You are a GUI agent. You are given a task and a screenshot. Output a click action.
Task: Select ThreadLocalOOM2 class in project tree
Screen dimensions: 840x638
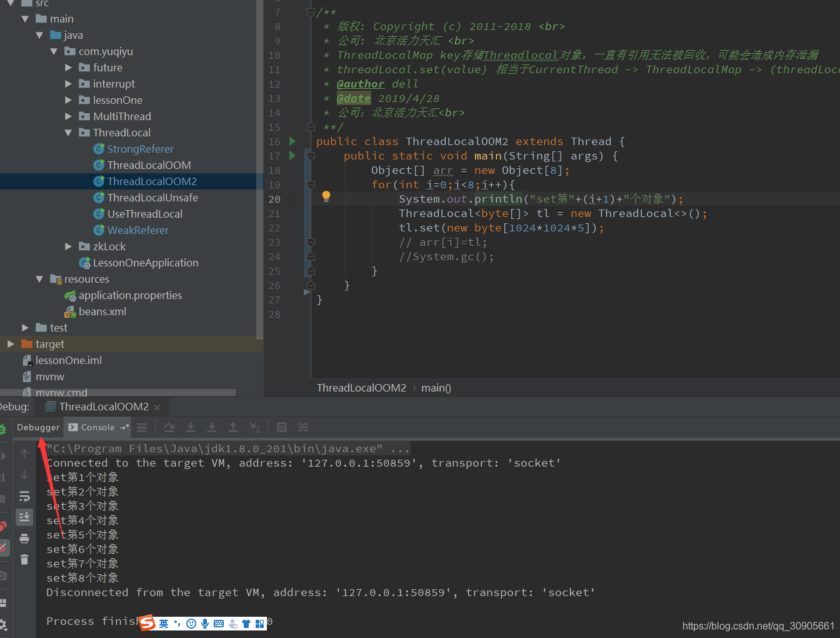[x=152, y=181]
